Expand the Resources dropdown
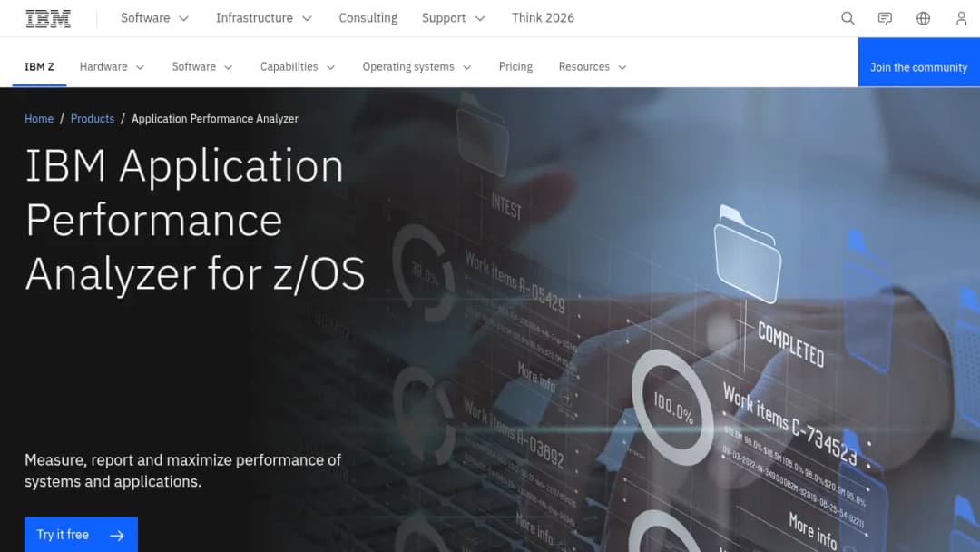Viewport: 980px width, 552px height. (x=593, y=67)
